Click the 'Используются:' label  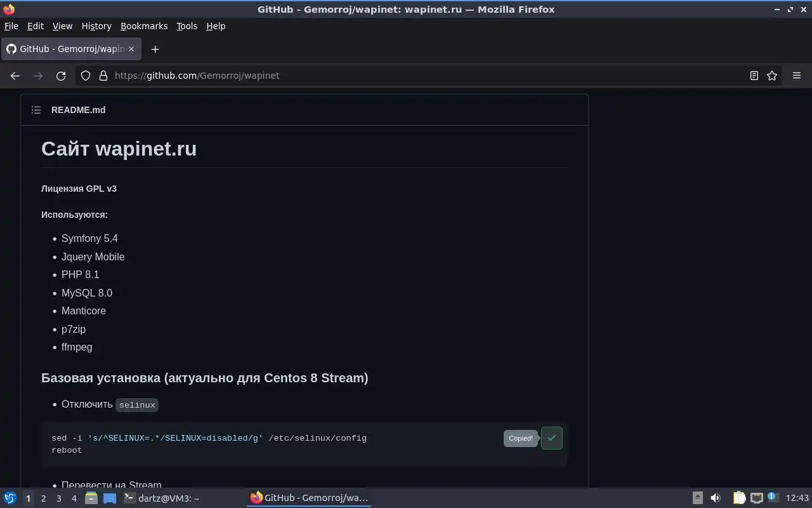(x=74, y=215)
